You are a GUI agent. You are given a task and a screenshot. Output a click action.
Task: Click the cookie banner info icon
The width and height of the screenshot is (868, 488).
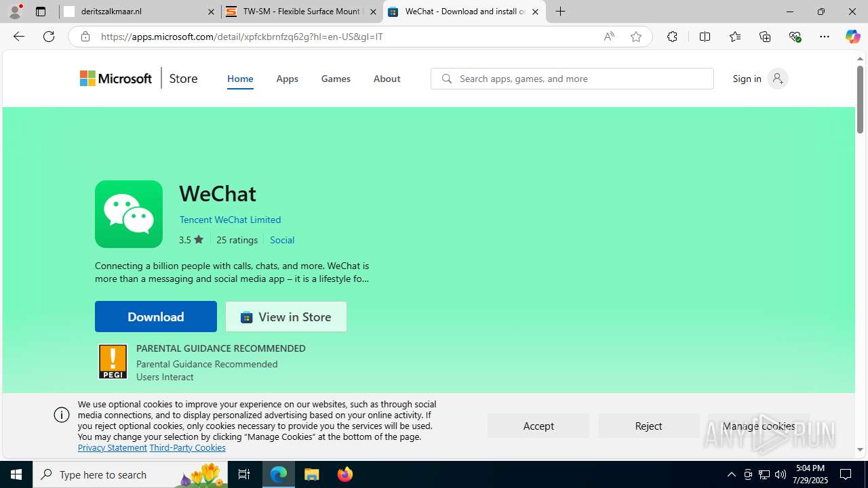(62, 415)
